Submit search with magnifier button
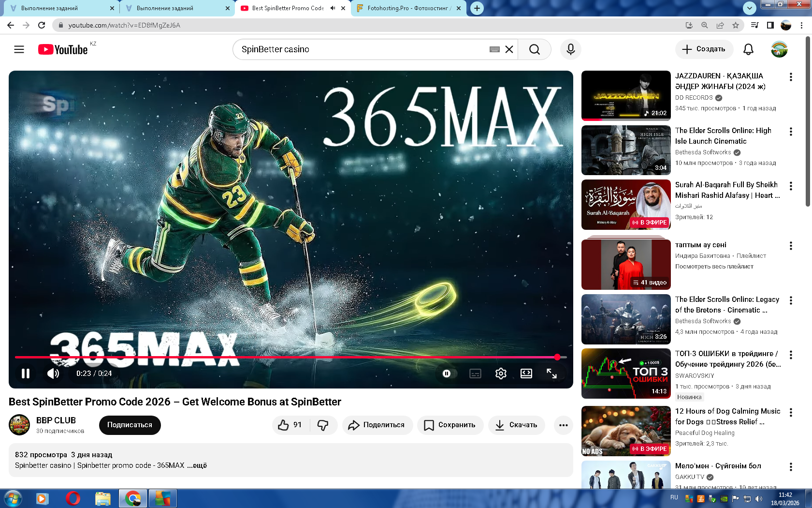The width and height of the screenshot is (812, 508). click(535, 49)
